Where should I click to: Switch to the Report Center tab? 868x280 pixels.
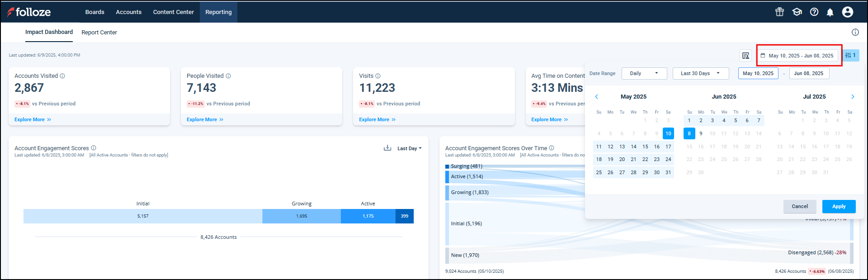click(99, 33)
